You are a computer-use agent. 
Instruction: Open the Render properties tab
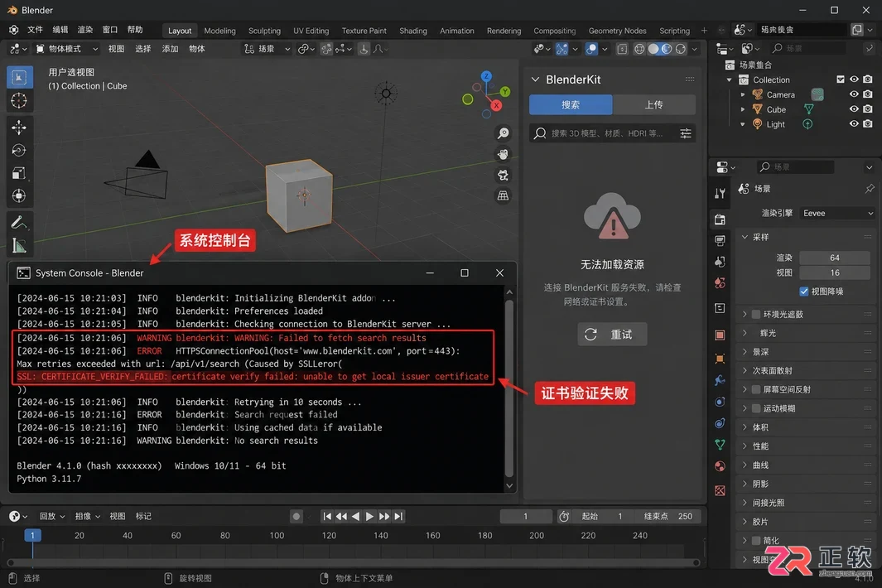(x=720, y=219)
